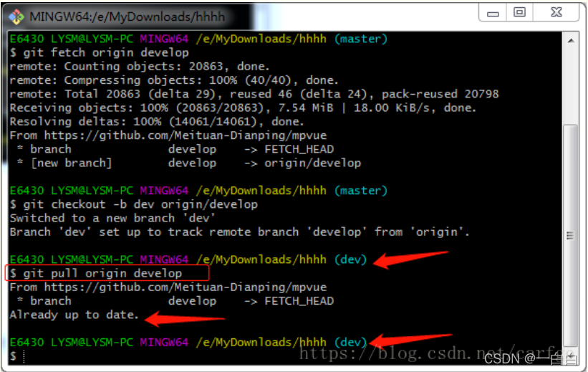The image size is (588, 372).
Task: Click the (master) label in first prompt
Action: [361, 39]
